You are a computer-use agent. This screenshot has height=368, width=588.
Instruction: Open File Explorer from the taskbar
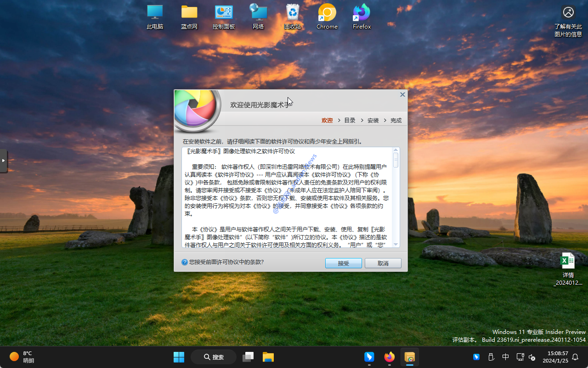[x=268, y=357]
